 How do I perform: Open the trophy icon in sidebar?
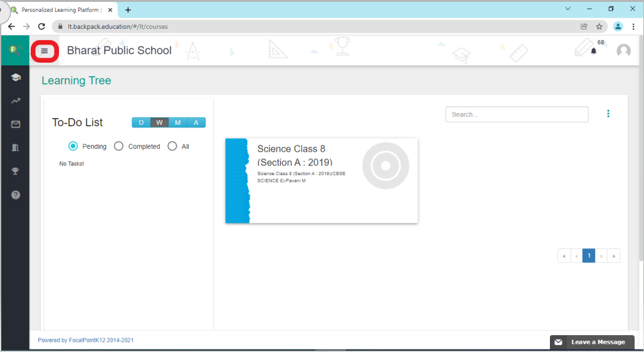(x=16, y=171)
